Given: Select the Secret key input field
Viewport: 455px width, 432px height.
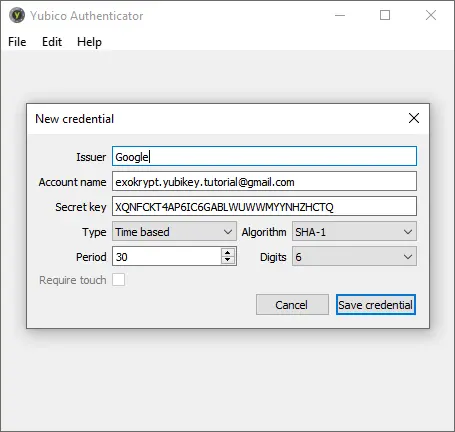Looking at the screenshot, I should [264, 206].
